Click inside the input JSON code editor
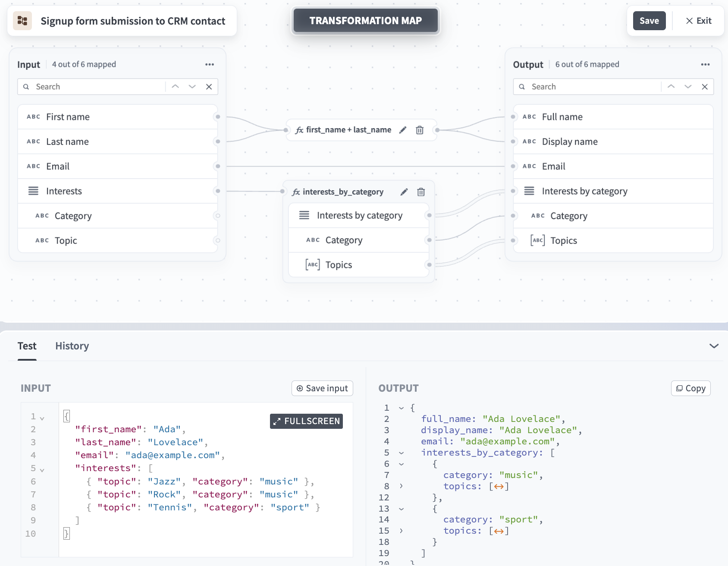Screen dimensions: 728x566 pyautogui.click(x=206, y=479)
